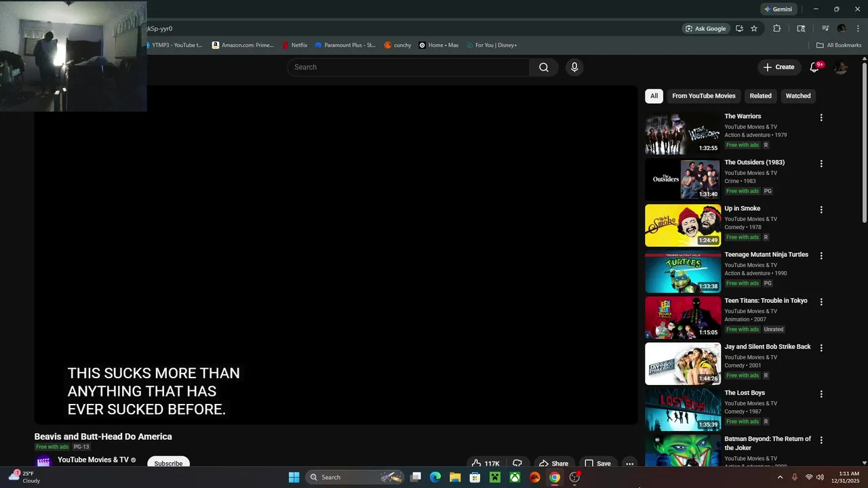Open Netflix bookmark
Viewport: 868px width, 488px height.
click(295, 45)
